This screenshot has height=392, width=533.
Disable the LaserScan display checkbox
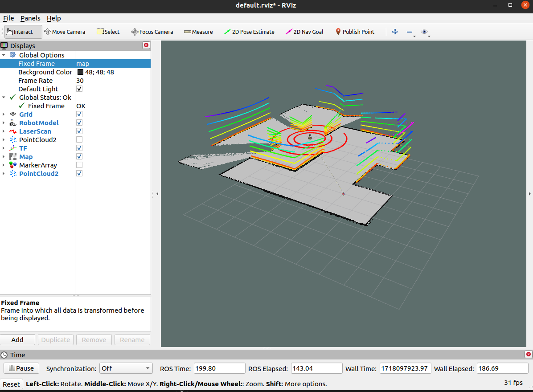pos(79,131)
